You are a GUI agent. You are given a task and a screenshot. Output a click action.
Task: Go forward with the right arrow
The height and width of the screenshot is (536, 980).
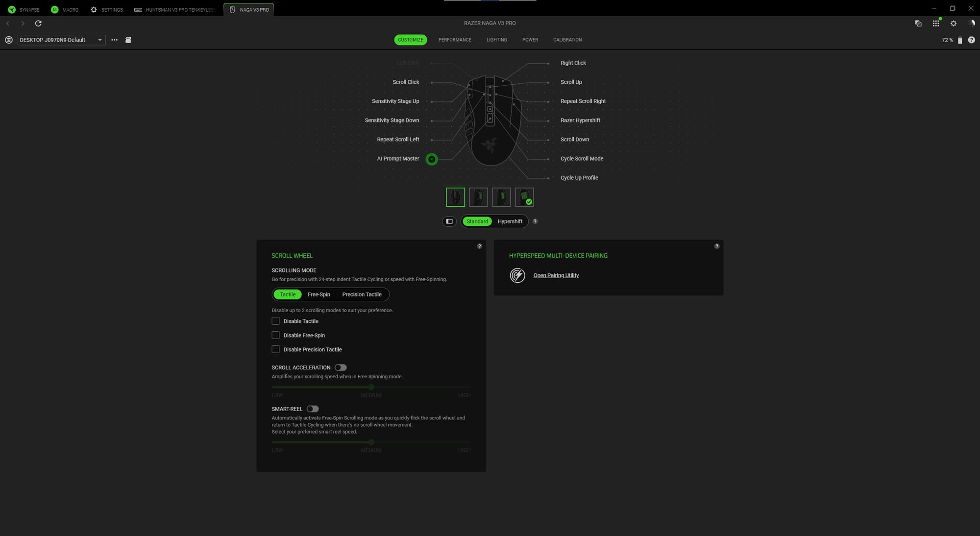tap(23, 24)
